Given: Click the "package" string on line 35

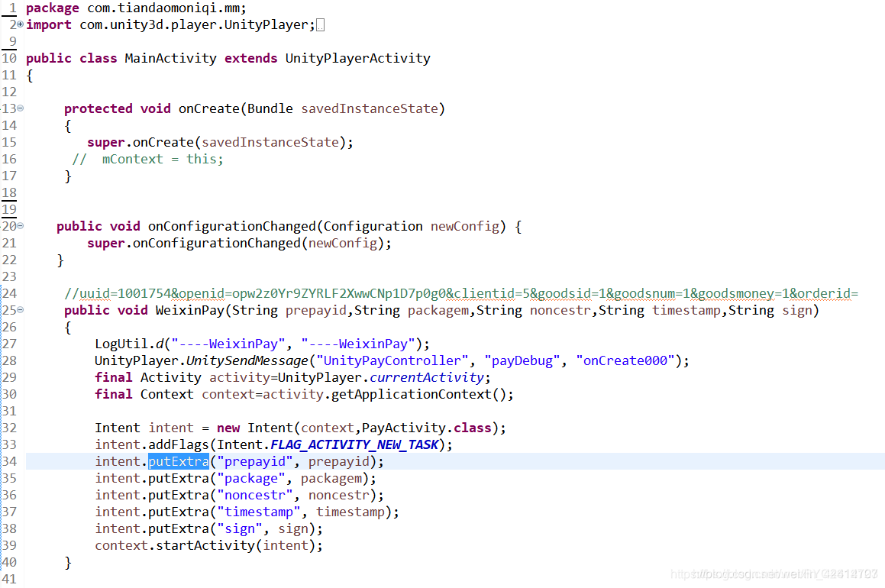Looking at the screenshot, I should 251,479.
